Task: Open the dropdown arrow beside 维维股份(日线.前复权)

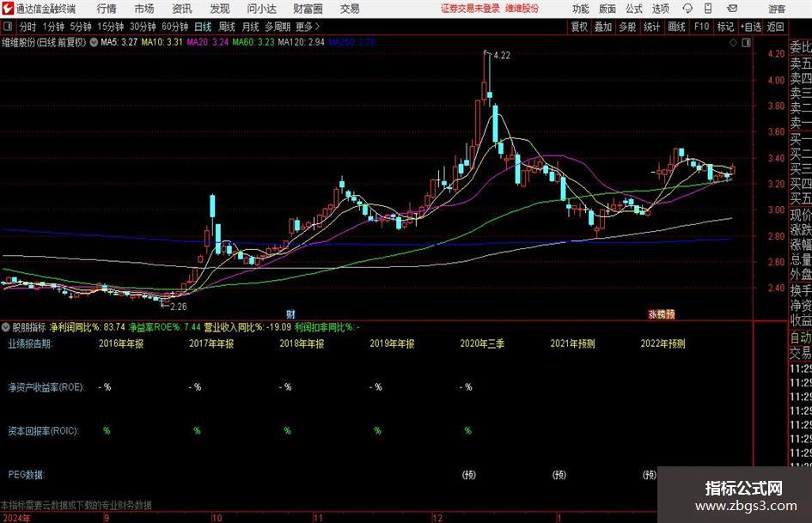Action: (x=94, y=42)
